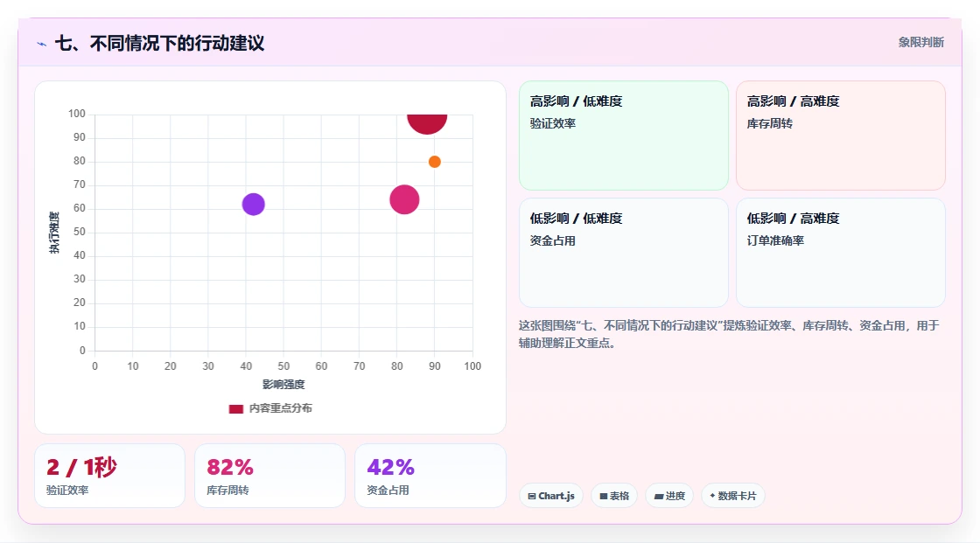Viewport: 980px width, 543px height.
Task: Click the 82% stat card
Action: tap(270, 476)
